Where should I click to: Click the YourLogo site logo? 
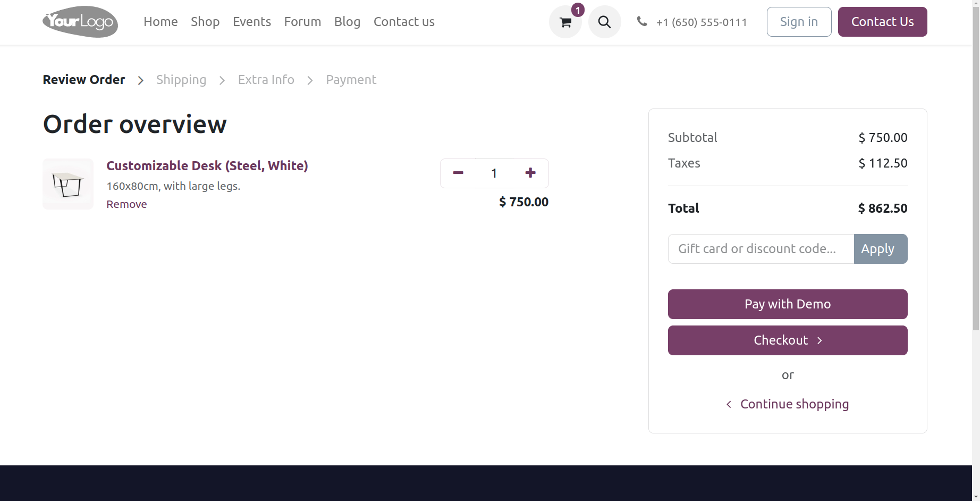click(x=80, y=22)
